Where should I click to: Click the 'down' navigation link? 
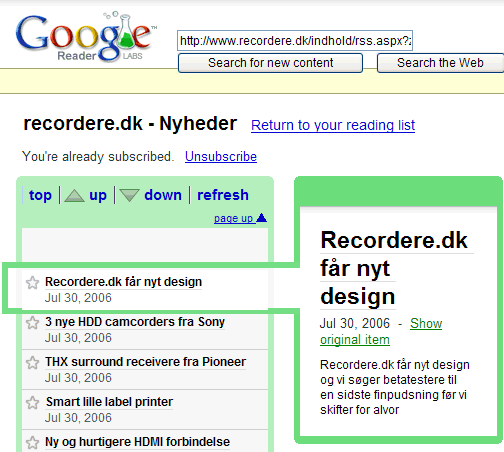[163, 195]
